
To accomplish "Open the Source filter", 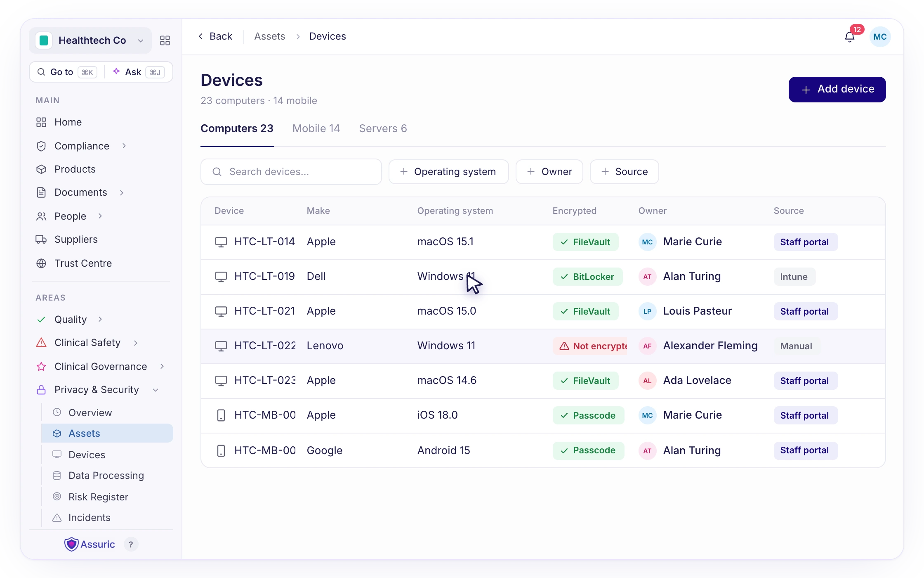I will pyautogui.click(x=624, y=172).
